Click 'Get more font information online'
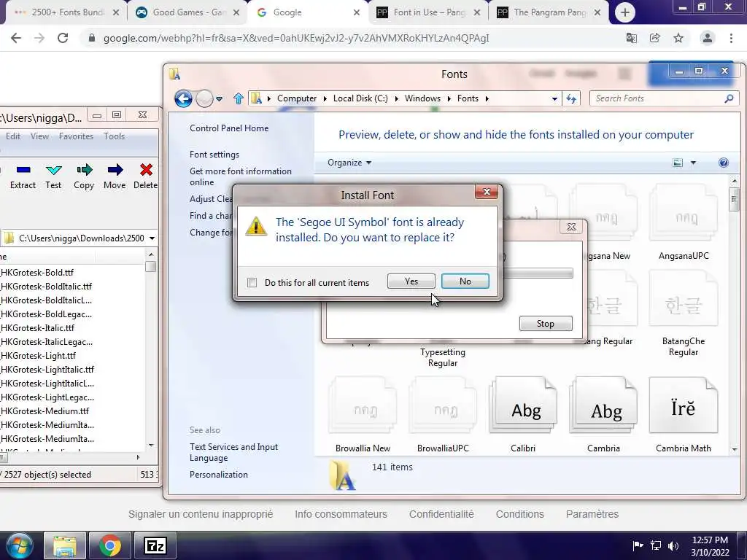Viewport: 747px width, 560px height. [x=241, y=176]
